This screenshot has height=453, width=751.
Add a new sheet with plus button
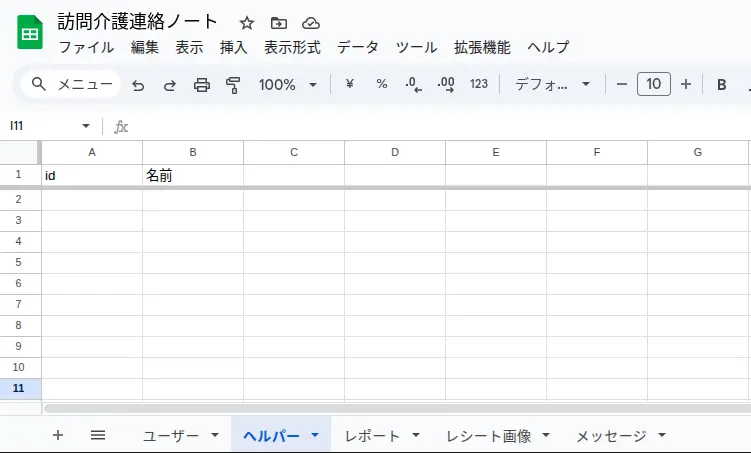(x=58, y=435)
